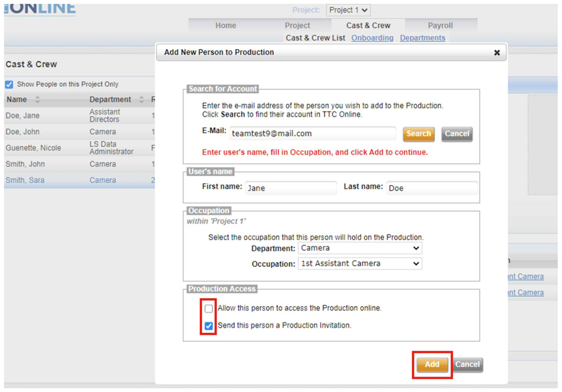Click the E-Mail input field
This screenshot has height=392, width=562.
coord(313,134)
